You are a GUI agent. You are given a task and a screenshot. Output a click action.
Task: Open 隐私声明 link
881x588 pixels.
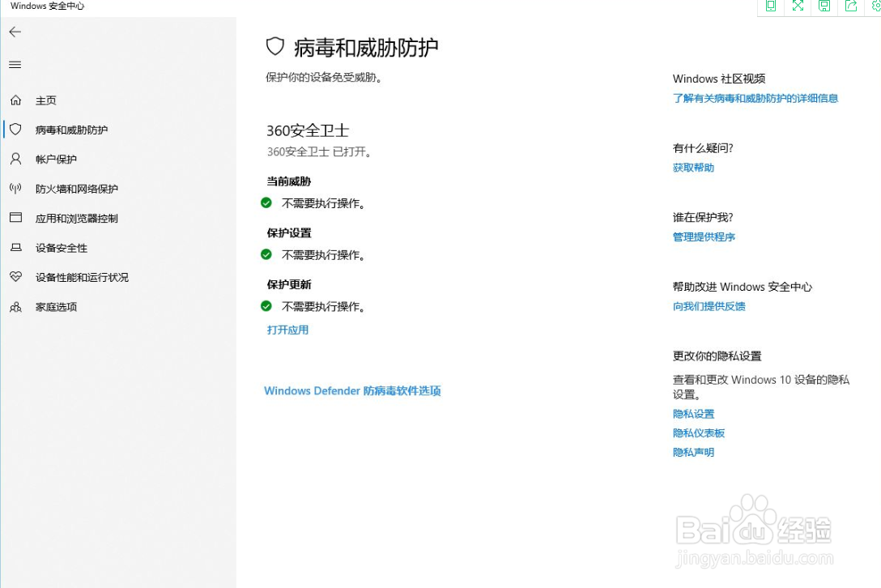[693, 452]
